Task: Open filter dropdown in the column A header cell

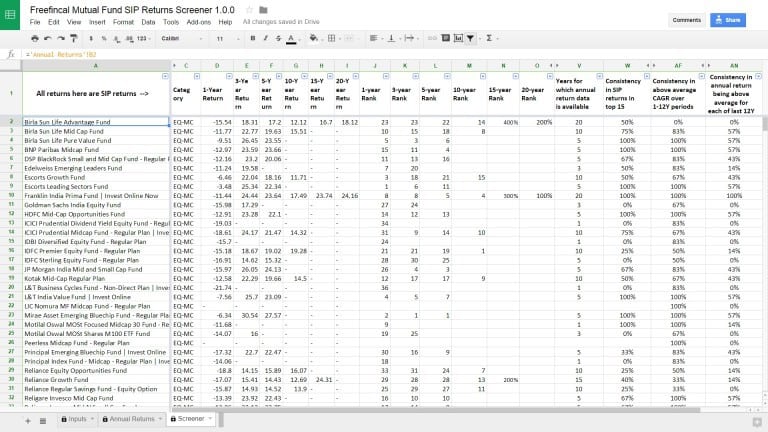Action: click(165, 76)
